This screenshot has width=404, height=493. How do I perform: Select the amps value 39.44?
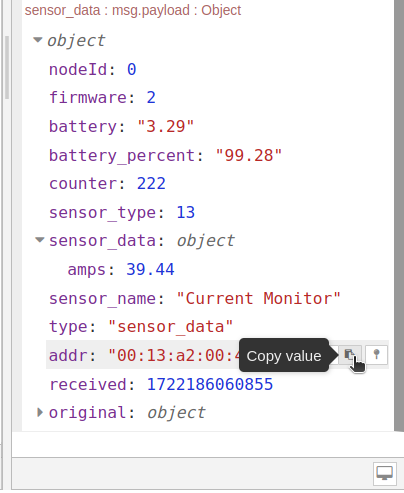(150, 269)
